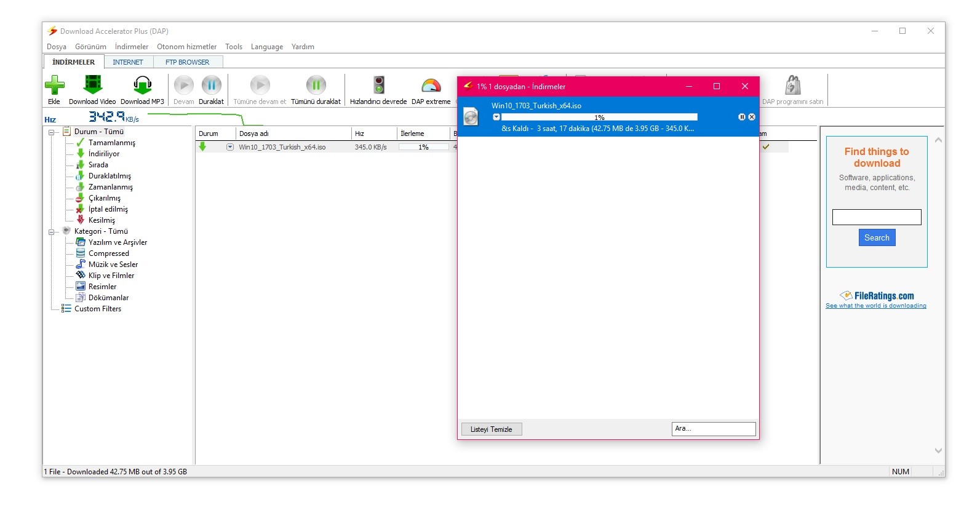Image resolution: width=980 pixels, height=510 pixels.
Task: Select İptal edilmiş filter
Action: (108, 209)
